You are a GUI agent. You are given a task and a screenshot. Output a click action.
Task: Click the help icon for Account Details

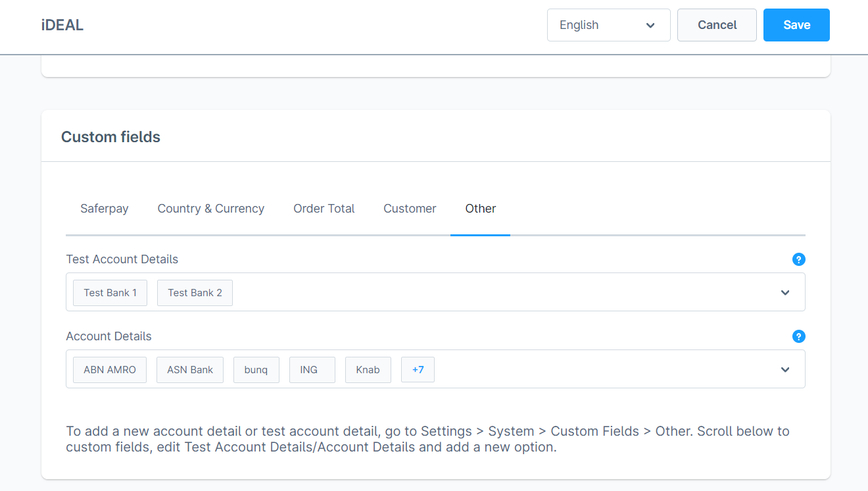pyautogui.click(x=798, y=336)
